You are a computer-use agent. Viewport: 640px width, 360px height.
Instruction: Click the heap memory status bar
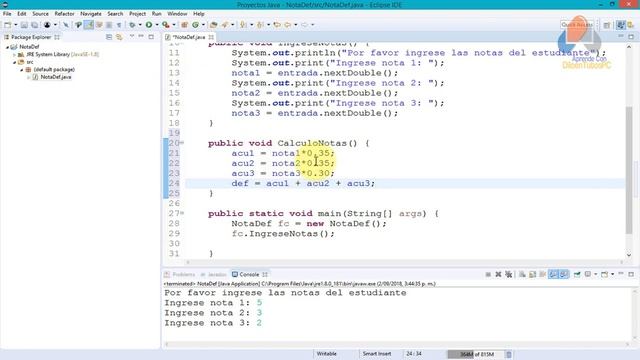(476, 354)
